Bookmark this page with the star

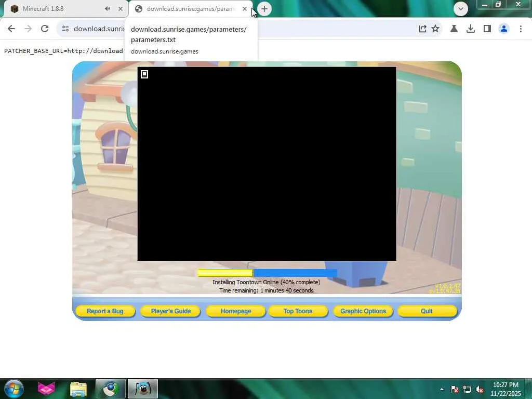click(x=435, y=29)
